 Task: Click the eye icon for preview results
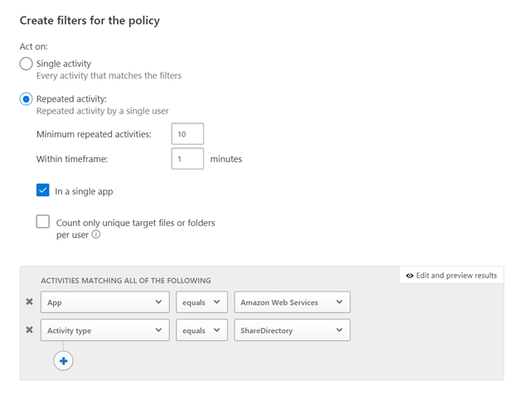tap(410, 276)
